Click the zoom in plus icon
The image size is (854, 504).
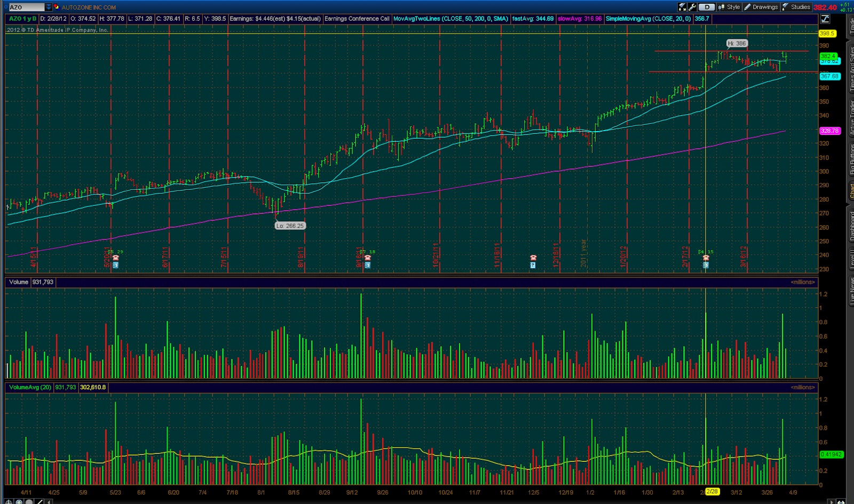click(19, 501)
